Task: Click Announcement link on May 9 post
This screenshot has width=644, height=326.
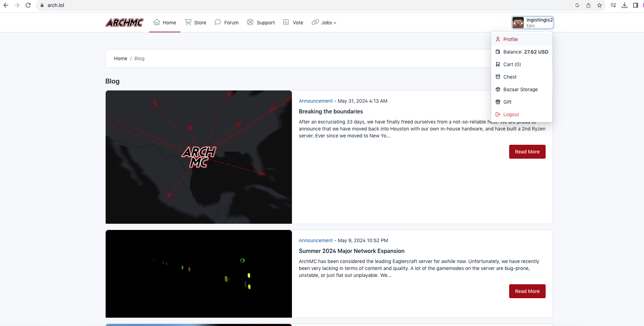Action: 316,240
